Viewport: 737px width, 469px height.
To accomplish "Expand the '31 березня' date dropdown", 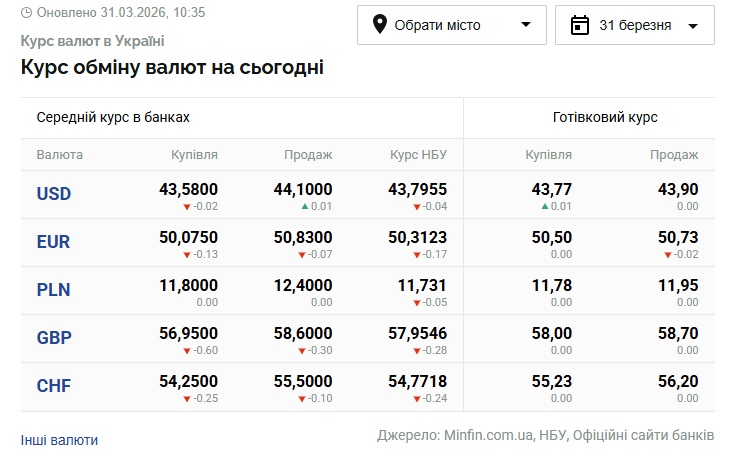I will 634,25.
